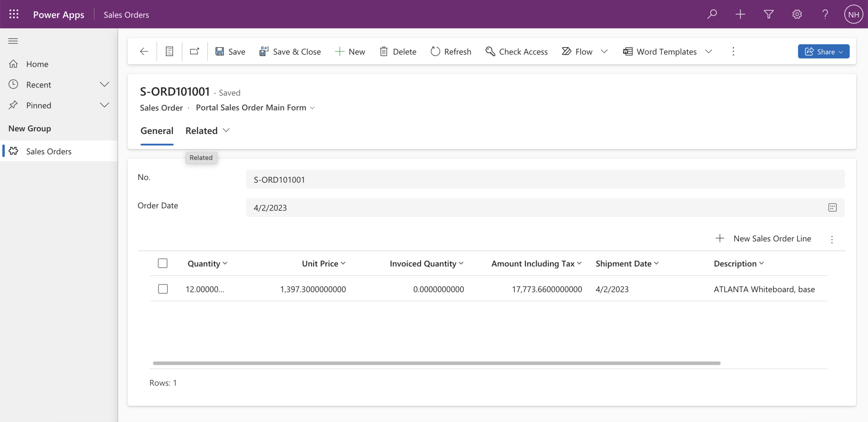Open the Order Date calendar picker
This screenshot has width=868, height=422.
pos(832,208)
